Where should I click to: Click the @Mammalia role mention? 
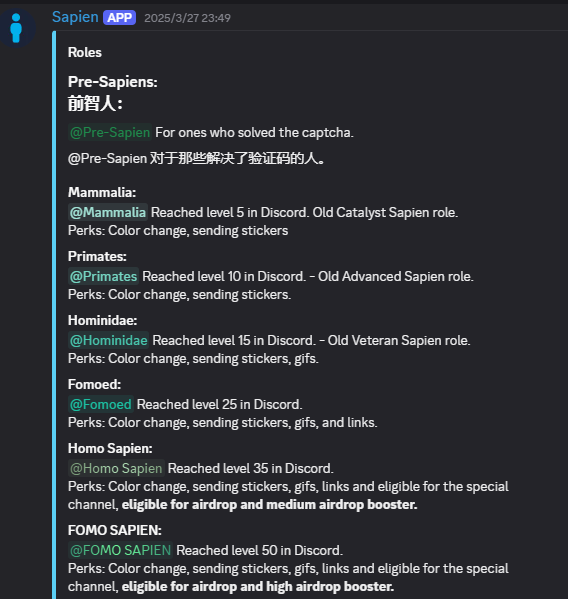[108, 212]
